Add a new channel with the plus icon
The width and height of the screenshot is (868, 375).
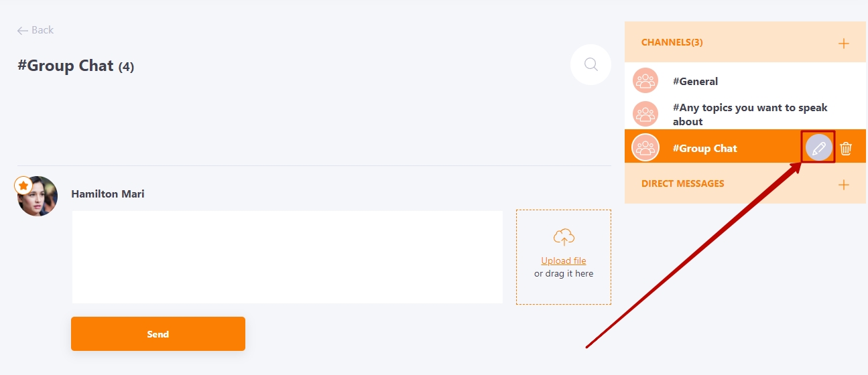point(843,44)
